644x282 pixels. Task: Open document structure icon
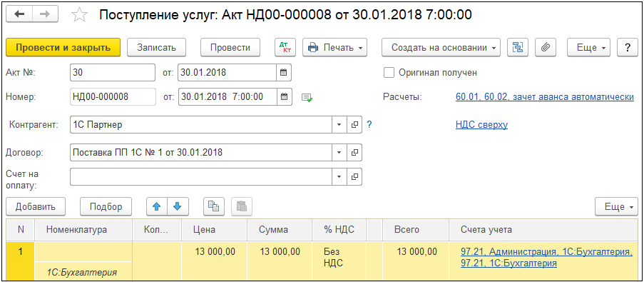pos(518,47)
